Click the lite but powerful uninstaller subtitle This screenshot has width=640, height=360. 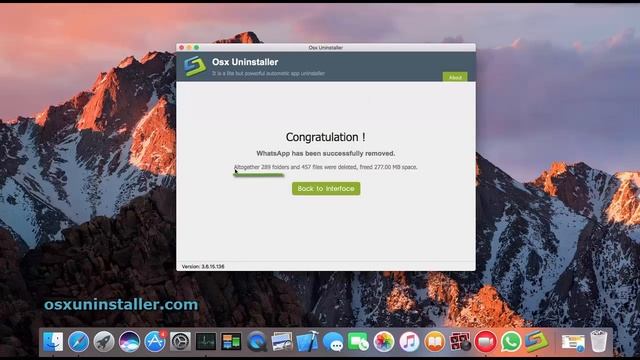click(x=268, y=73)
